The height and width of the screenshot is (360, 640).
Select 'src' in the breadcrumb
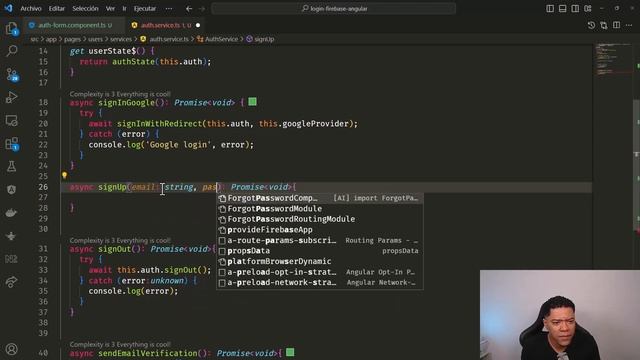click(x=34, y=39)
